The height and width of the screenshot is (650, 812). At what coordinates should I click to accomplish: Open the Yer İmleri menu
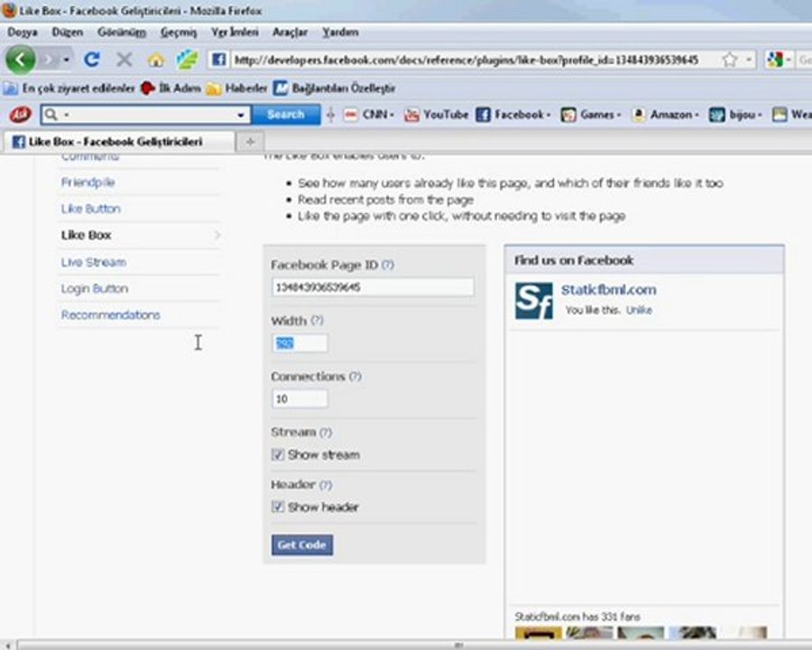[235, 32]
